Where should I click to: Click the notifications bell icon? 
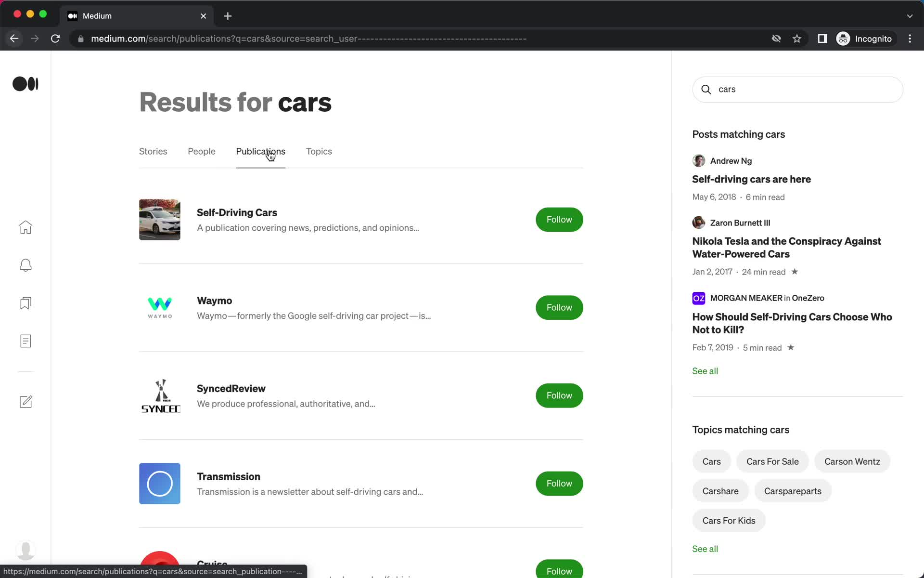coord(26,265)
